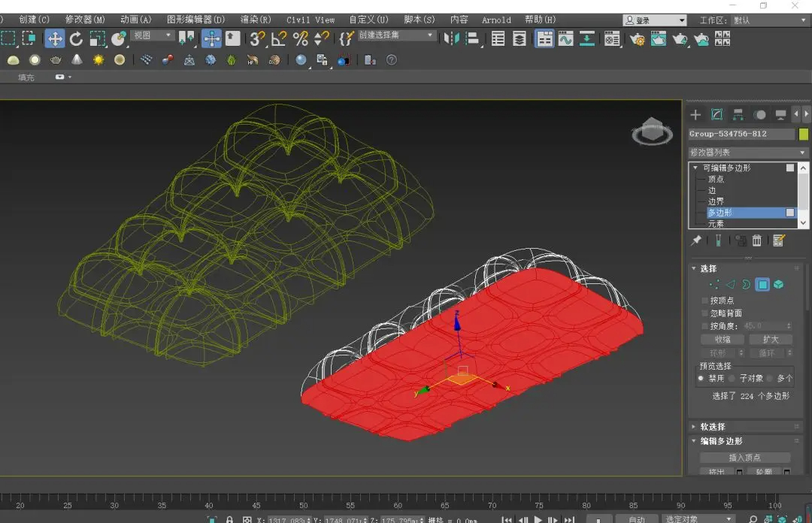Open the 渲染(R) menu
Image resolution: width=812 pixels, height=523 pixels.
point(256,20)
